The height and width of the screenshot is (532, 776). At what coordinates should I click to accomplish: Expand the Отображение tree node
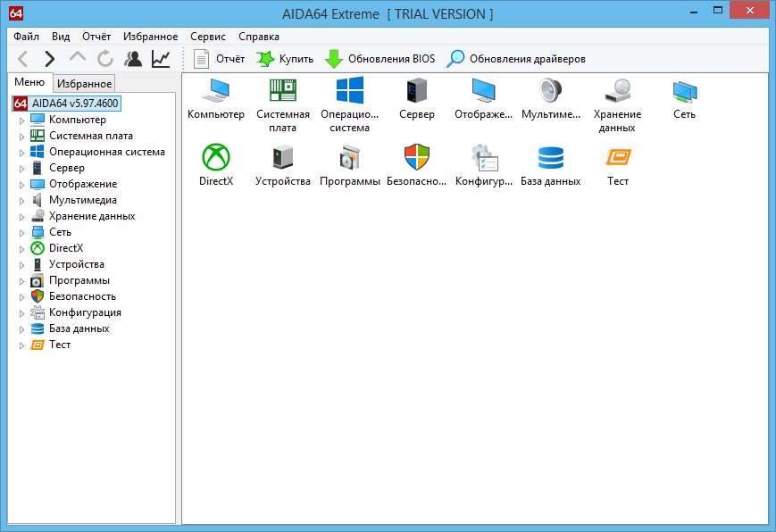(x=21, y=185)
